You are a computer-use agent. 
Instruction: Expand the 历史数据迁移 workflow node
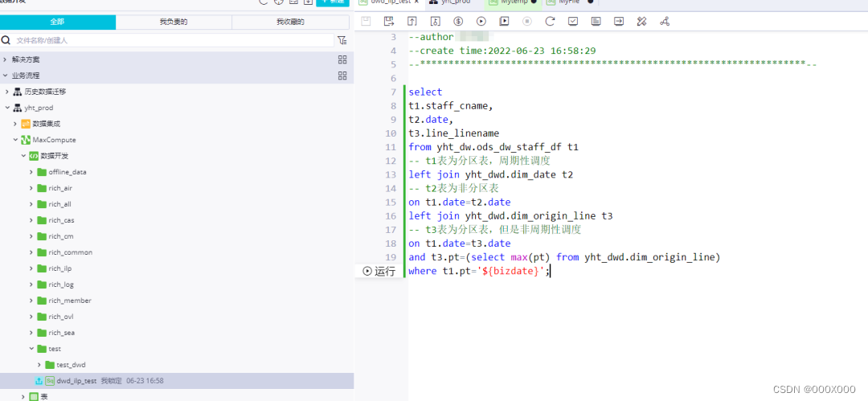point(7,92)
